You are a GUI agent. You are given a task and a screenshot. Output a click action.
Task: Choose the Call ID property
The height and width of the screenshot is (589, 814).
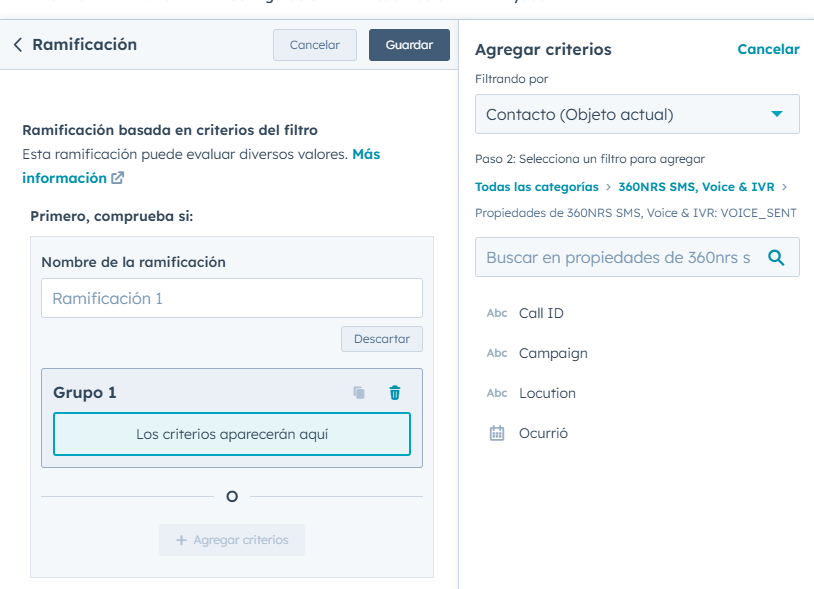coord(541,313)
